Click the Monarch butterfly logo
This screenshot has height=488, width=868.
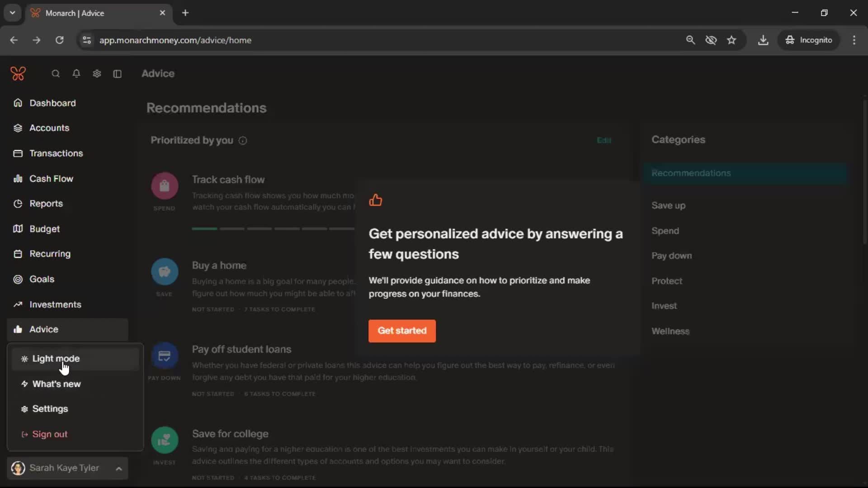[18, 74]
